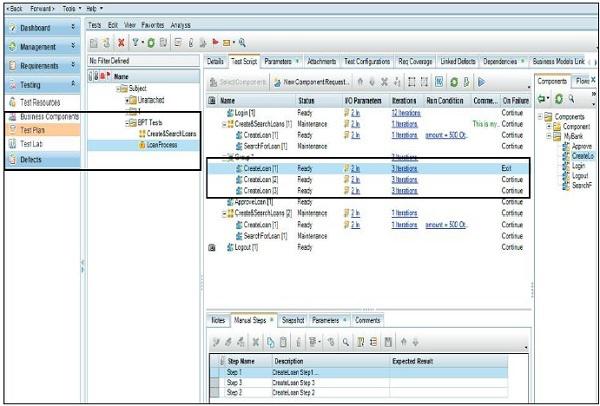Click the funnel filter icon in main toolbar

click(135, 43)
